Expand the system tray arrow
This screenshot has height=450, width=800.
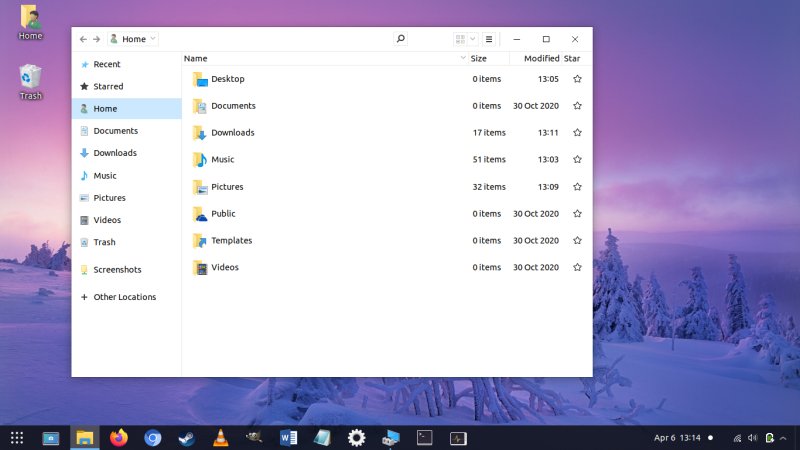coord(783,438)
